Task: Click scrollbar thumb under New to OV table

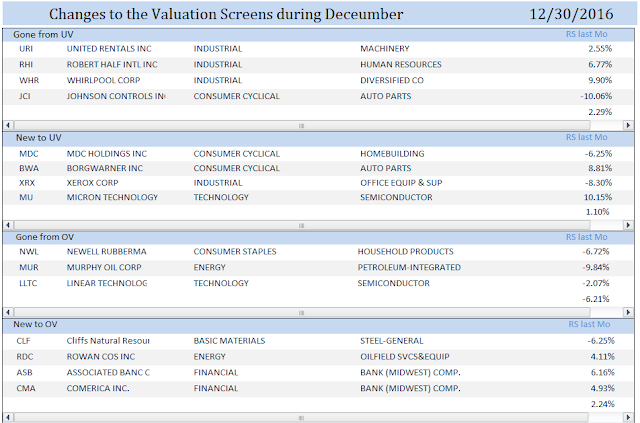Action: click(x=302, y=417)
